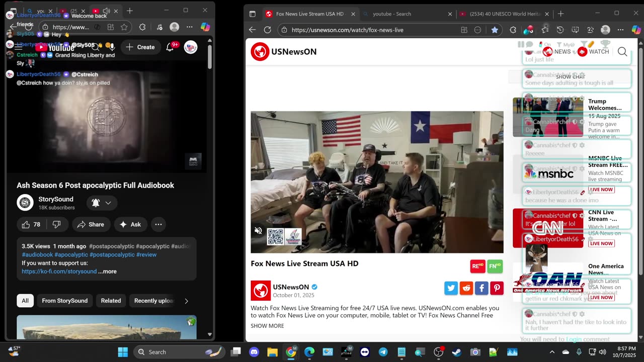Select the Related filter chip
644x362 pixels.
pos(111,301)
